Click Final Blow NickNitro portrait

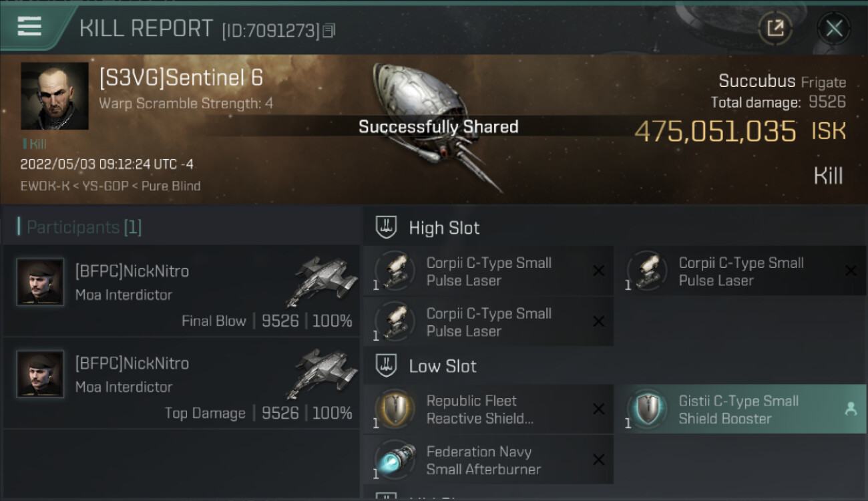(x=40, y=282)
